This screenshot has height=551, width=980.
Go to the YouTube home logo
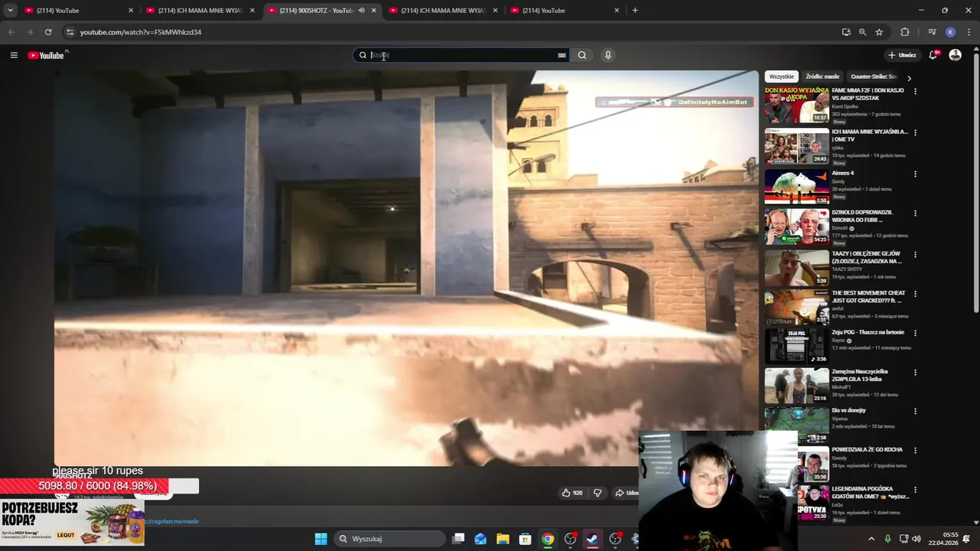point(46,55)
